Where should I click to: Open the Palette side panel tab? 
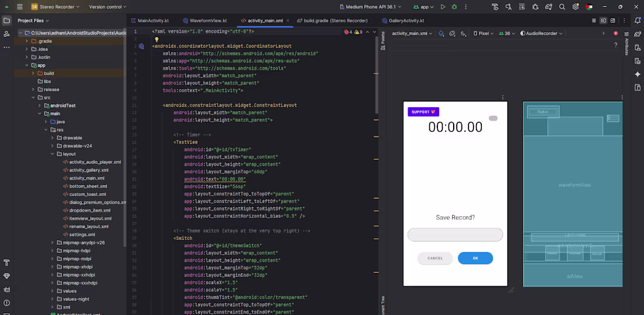coord(383,40)
